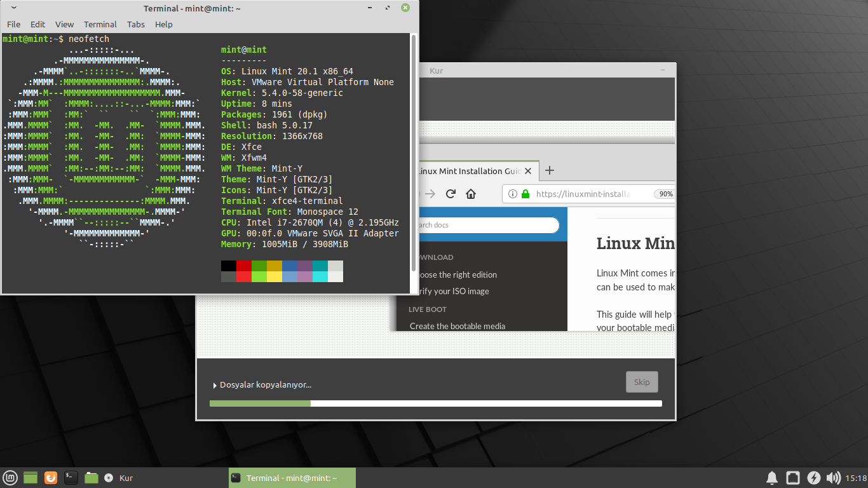The image size is (868, 488).
Task: Click the forward arrow in slideshow browser
Action: click(x=430, y=194)
